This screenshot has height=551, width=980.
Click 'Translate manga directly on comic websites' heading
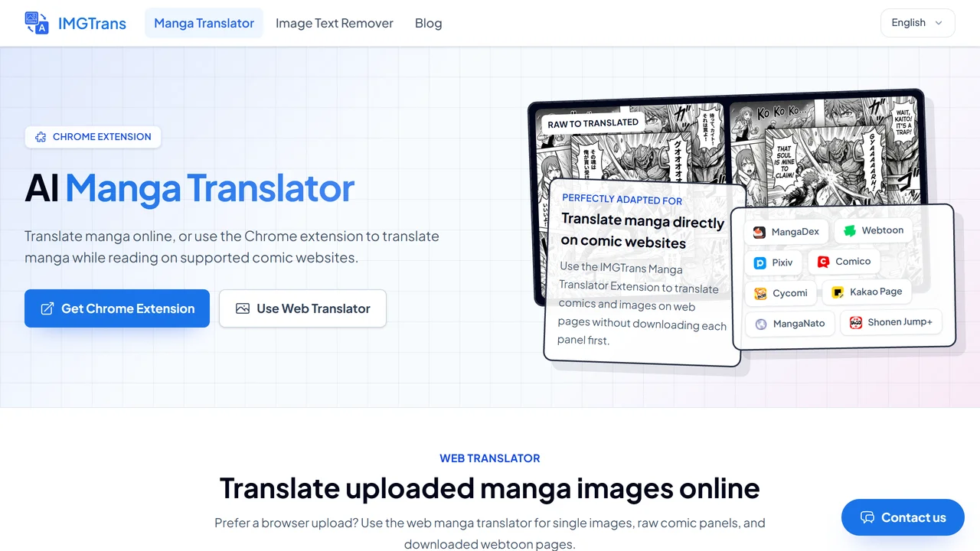click(642, 231)
